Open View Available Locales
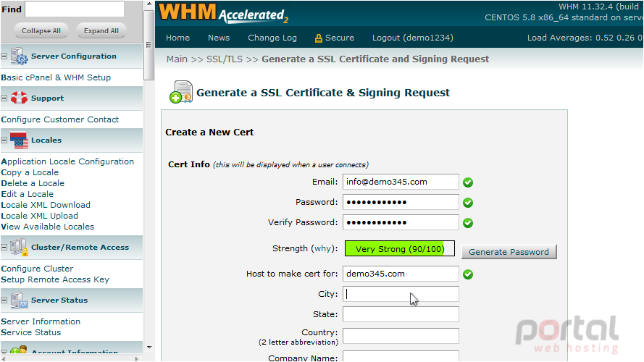 pos(47,227)
